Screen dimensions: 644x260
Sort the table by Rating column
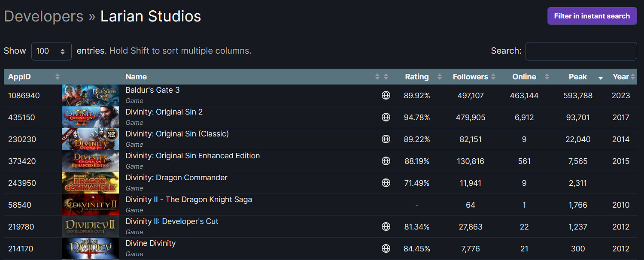417,77
